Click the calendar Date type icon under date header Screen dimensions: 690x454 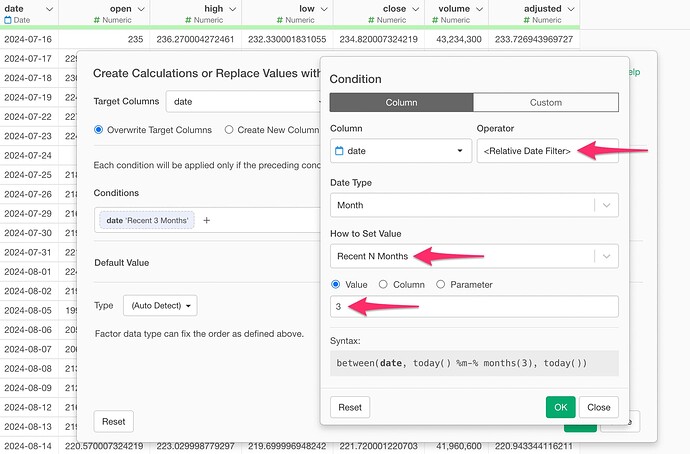(7, 20)
